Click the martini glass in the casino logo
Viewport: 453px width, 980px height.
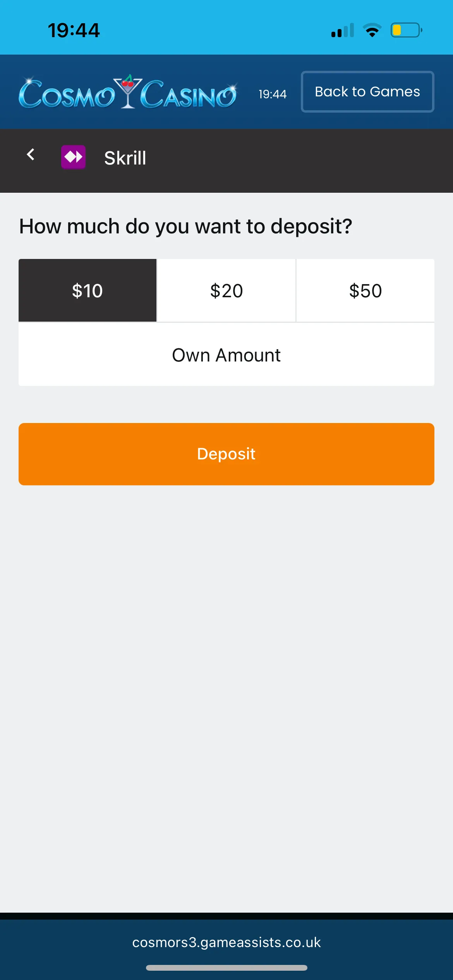[x=128, y=91]
